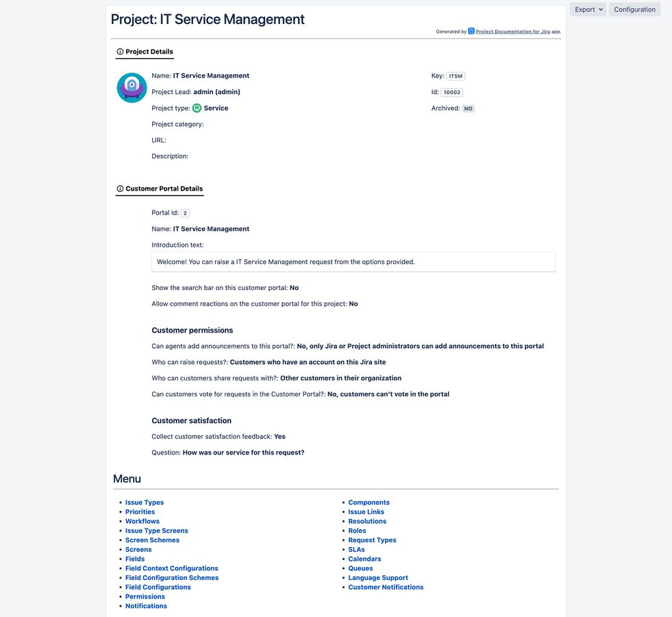This screenshot has height=617, width=672.
Task: Click the portal introduction text box
Action: click(x=353, y=262)
